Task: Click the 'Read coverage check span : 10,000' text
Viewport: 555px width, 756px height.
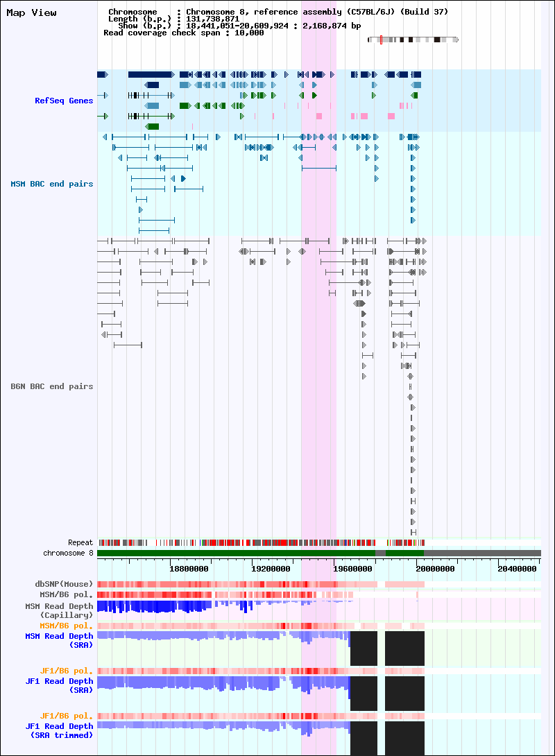Action: (x=184, y=33)
